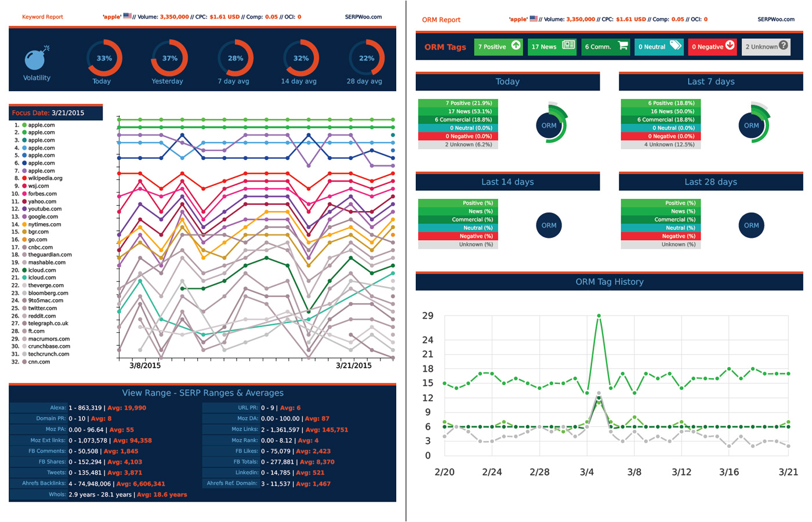Image resolution: width=812 pixels, height=522 pixels.
Task: Click the Positive tag up-arrow icon
Action: point(516,45)
